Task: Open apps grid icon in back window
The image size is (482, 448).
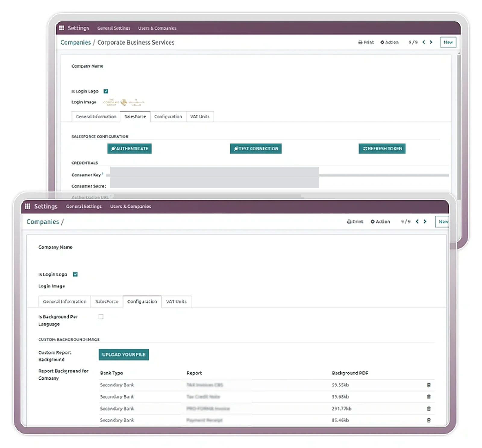Action: [x=61, y=28]
